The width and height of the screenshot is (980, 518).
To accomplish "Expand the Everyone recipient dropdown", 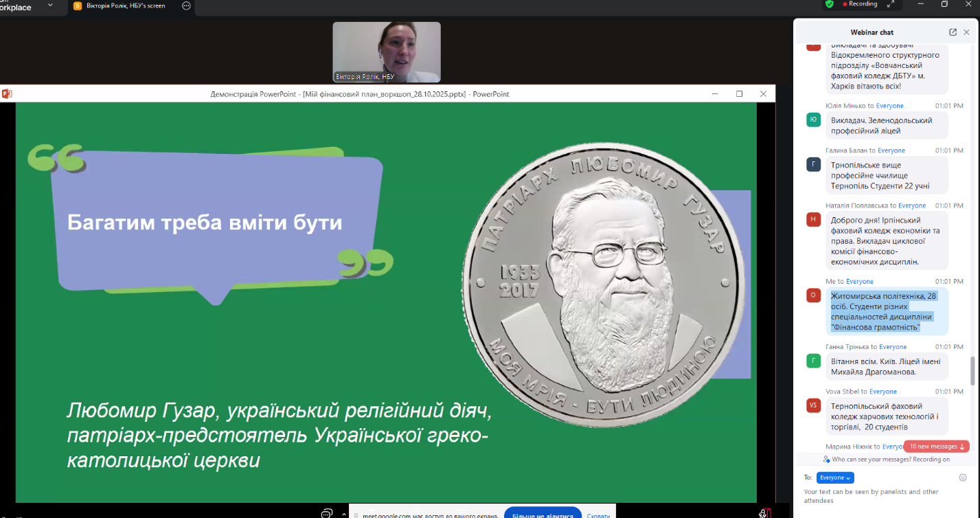I will (x=835, y=477).
